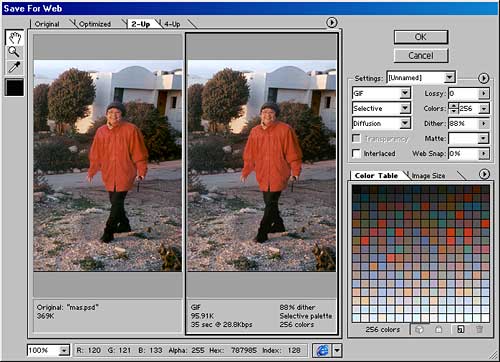This screenshot has height=362, width=500.
Task: Click the OK button
Action: point(421,37)
